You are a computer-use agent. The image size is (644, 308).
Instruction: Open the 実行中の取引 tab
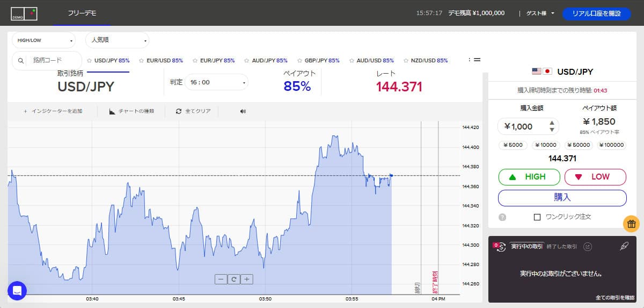tap(526, 246)
